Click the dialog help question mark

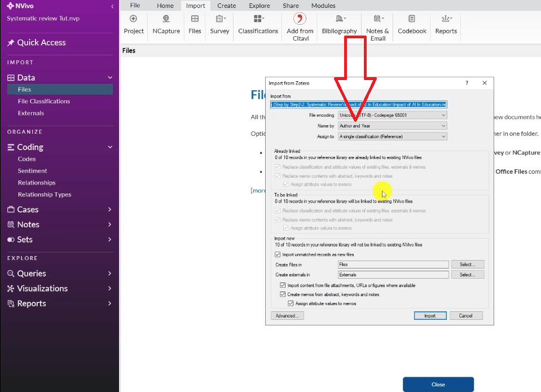point(467,83)
